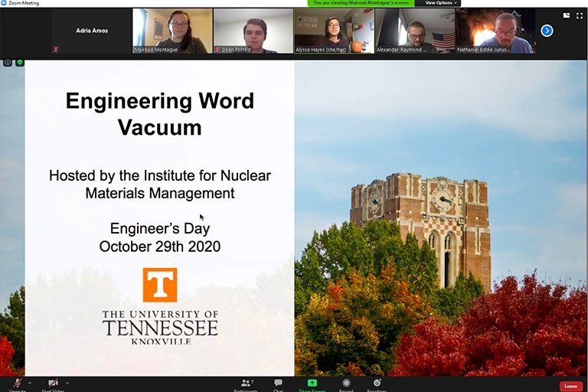Expand the View Options dropdown
Screen dimensions: 588x392
click(x=442, y=3)
